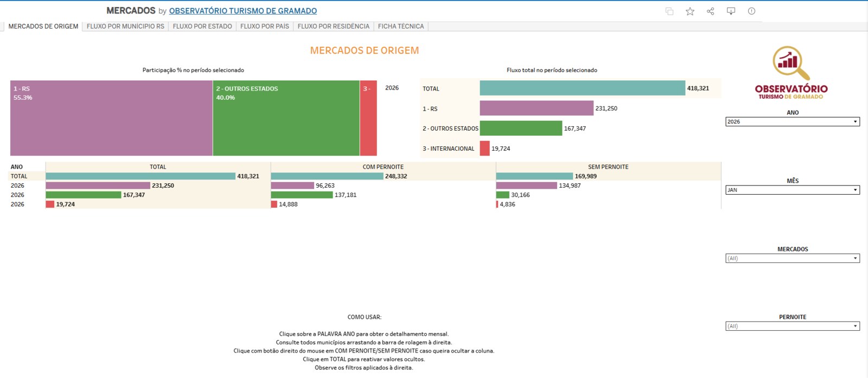Switch to MERCADOS DE ORIGEM tab
The height and width of the screenshot is (378, 868).
pyautogui.click(x=43, y=26)
